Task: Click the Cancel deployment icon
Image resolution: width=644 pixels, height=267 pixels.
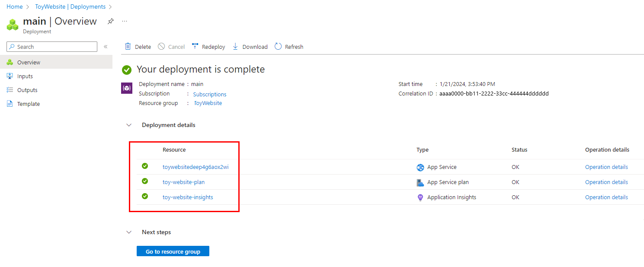Action: pos(161,46)
